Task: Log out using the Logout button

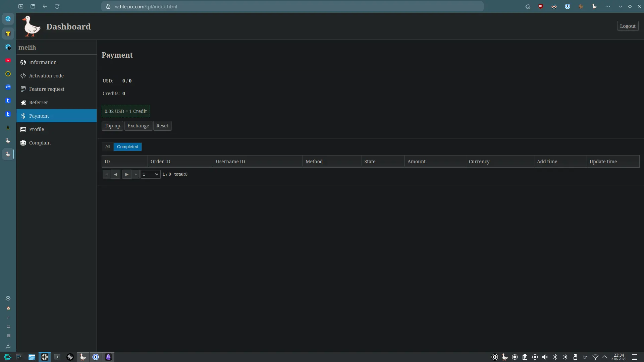Action: pos(628,26)
